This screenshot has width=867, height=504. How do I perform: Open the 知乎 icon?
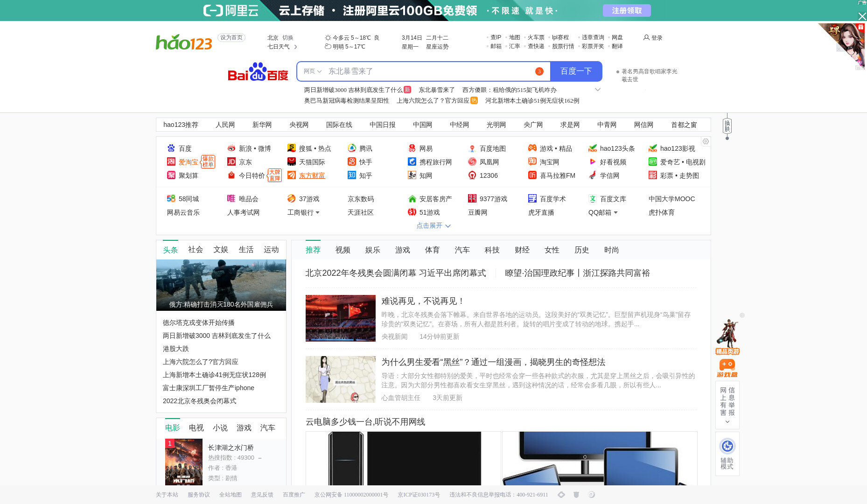tap(352, 175)
